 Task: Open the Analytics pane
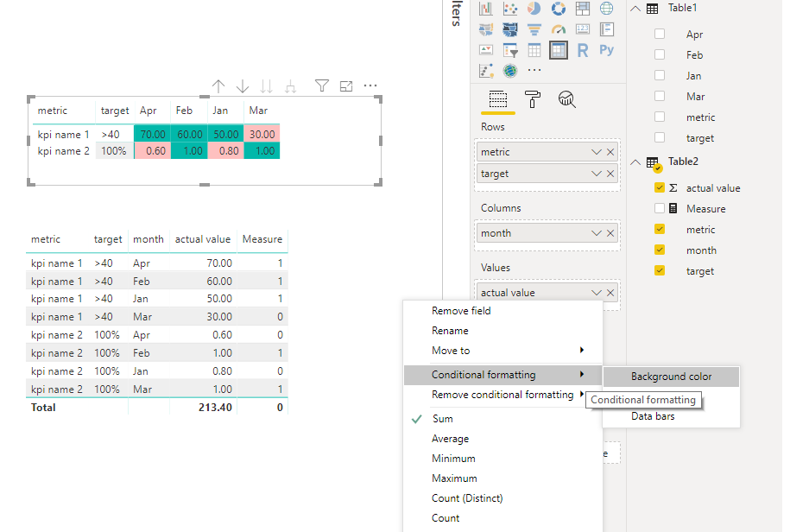pos(566,99)
